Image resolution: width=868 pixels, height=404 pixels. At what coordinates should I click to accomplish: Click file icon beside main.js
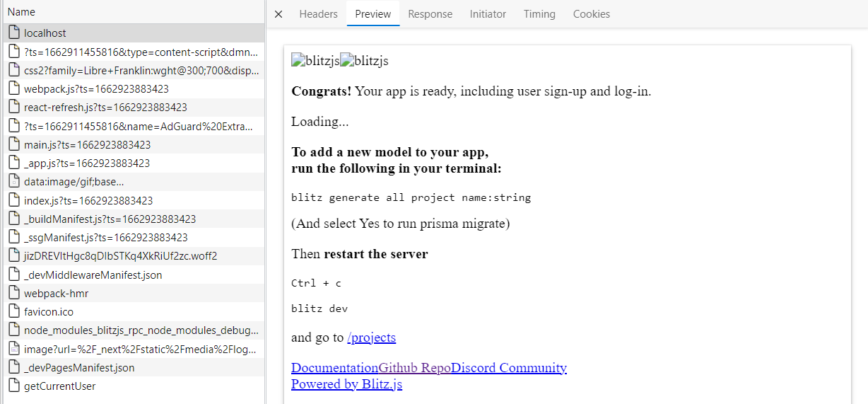click(x=14, y=144)
